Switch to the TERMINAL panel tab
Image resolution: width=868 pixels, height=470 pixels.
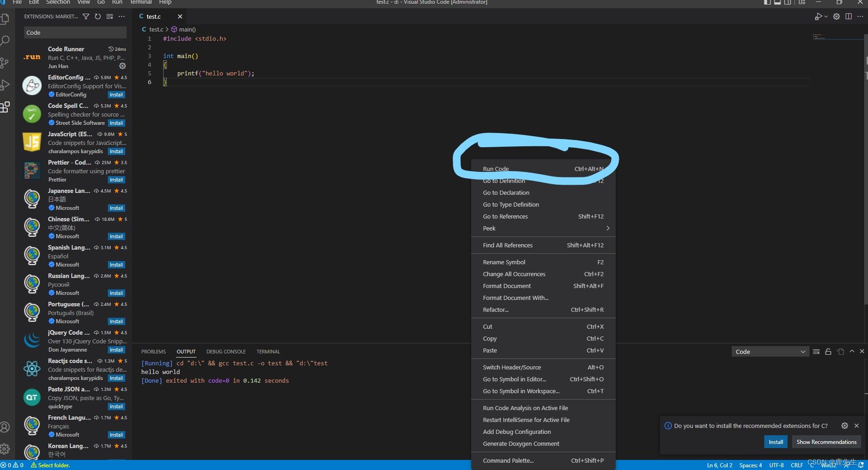pyautogui.click(x=268, y=352)
